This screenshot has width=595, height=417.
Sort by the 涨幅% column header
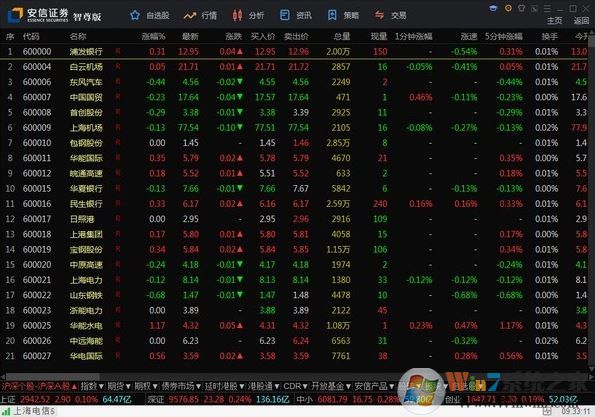tap(153, 37)
